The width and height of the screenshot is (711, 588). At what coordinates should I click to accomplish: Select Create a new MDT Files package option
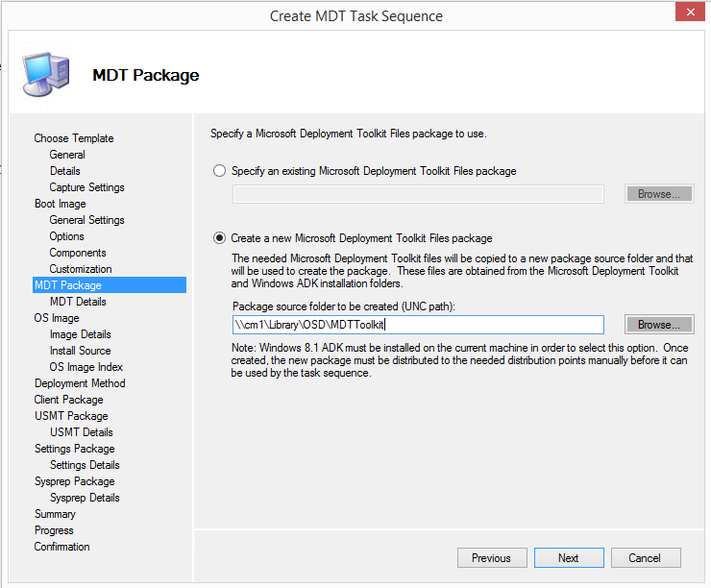point(219,238)
